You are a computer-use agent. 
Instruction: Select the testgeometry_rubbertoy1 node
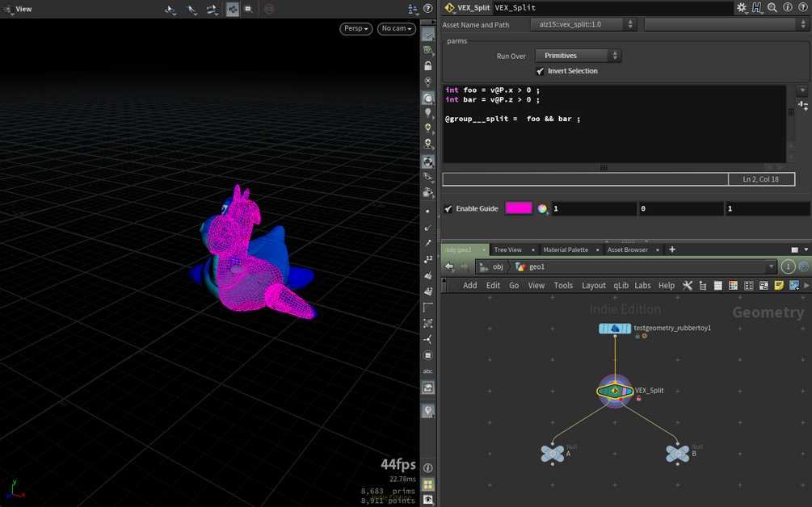[615, 329]
